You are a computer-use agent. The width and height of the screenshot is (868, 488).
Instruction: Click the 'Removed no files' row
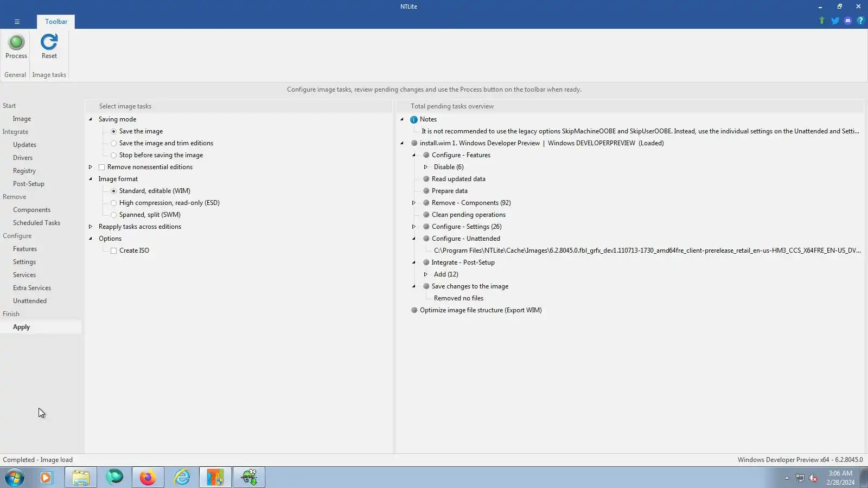click(458, 298)
